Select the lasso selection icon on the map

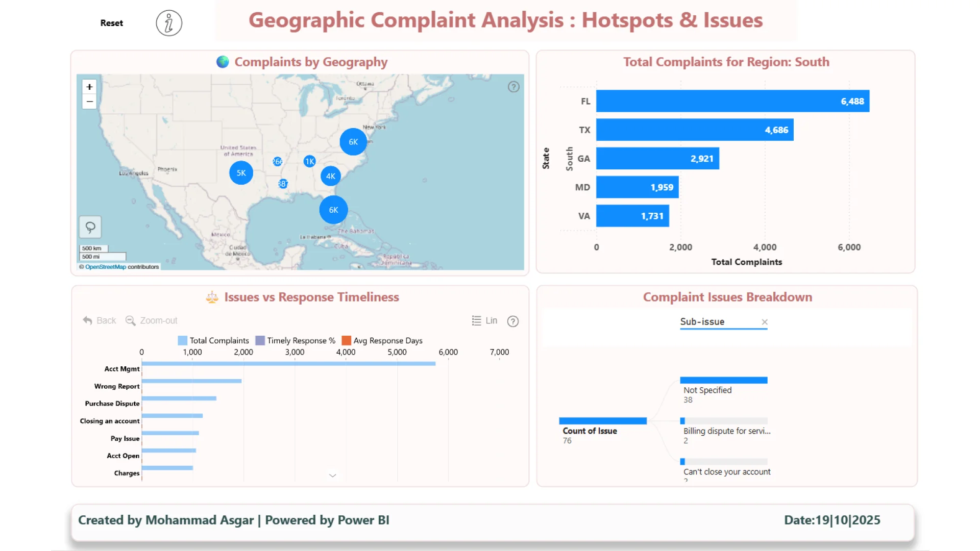(90, 227)
